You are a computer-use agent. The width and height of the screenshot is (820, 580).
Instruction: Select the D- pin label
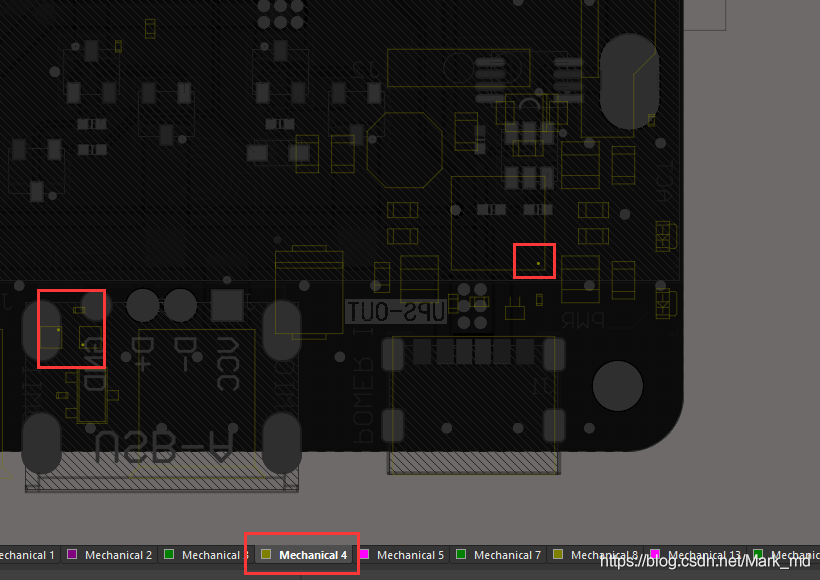point(184,355)
